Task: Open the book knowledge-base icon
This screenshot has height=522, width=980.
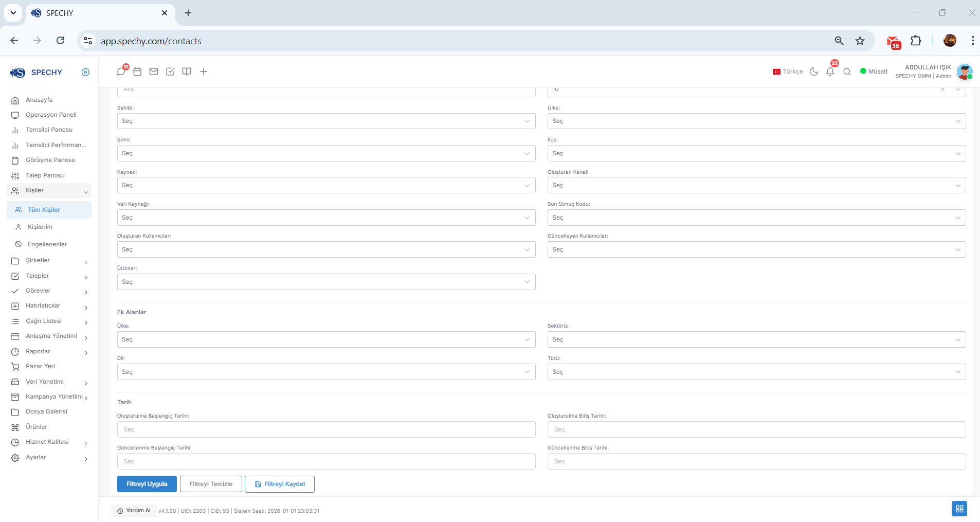Action: (187, 71)
